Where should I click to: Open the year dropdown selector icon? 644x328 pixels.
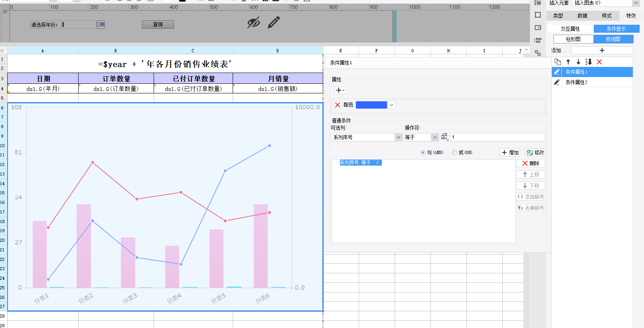(x=101, y=24)
